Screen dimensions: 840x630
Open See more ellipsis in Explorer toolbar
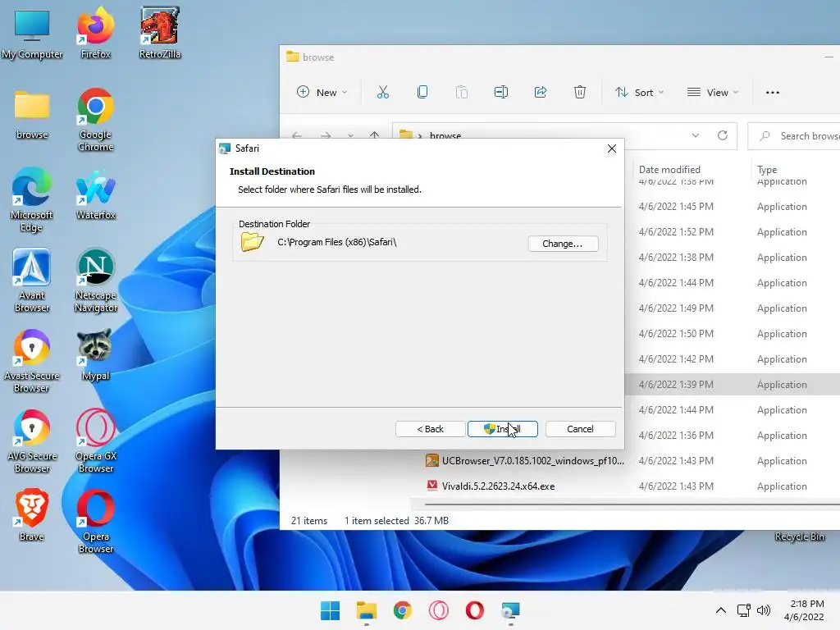(773, 93)
